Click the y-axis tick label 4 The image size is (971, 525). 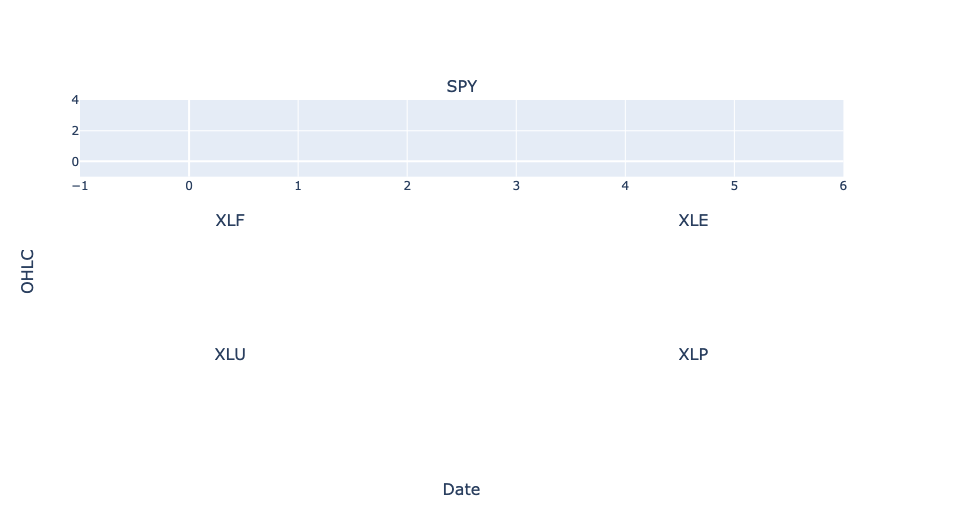tap(75, 100)
